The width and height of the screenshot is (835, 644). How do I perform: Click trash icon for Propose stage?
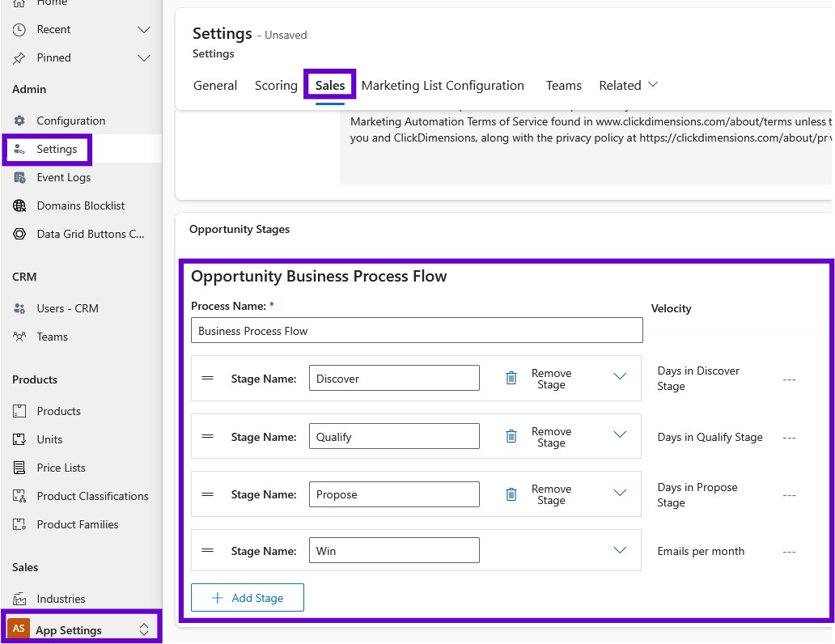511,494
